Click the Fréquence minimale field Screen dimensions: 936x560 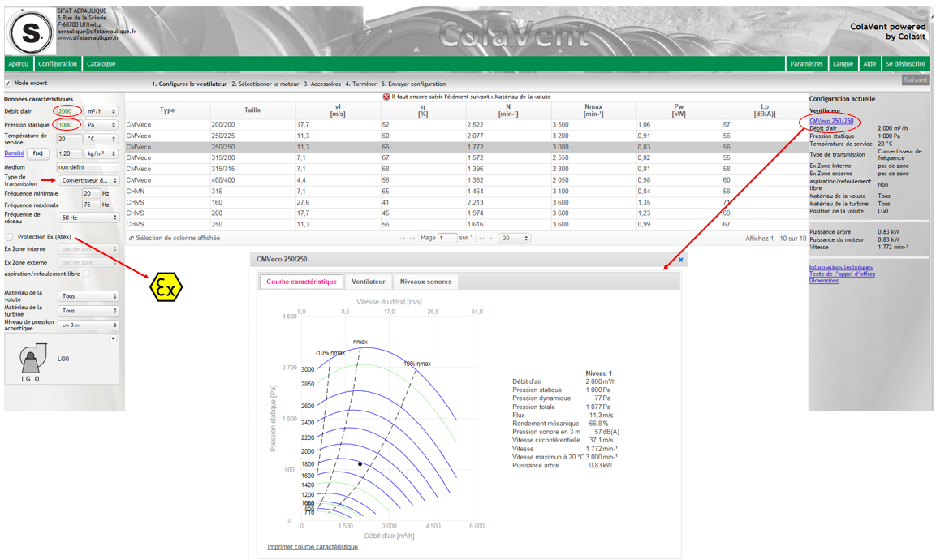tap(91, 194)
